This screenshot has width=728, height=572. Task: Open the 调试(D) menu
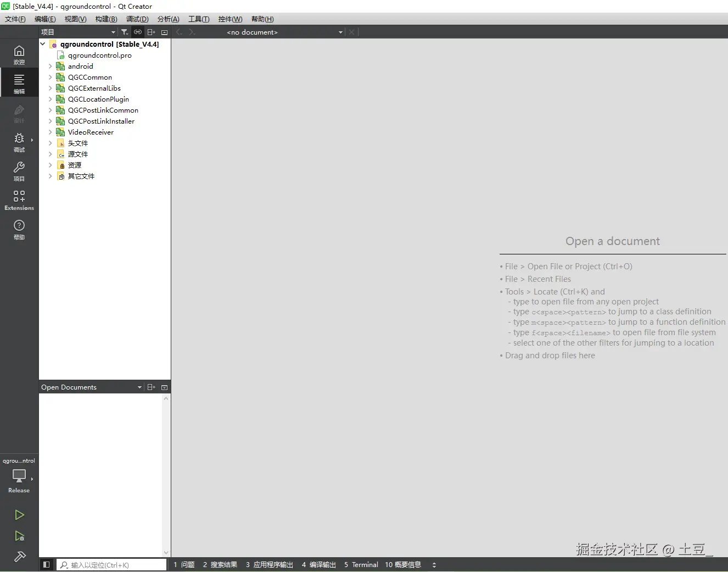point(137,19)
